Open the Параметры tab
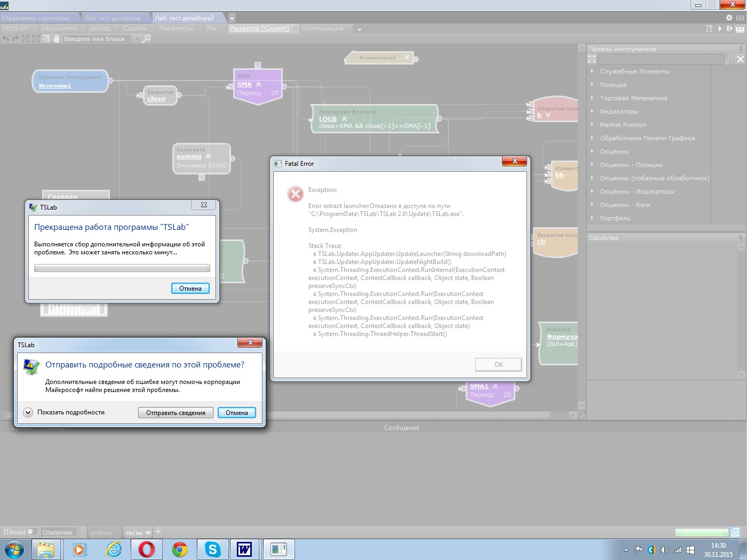The height and width of the screenshot is (560, 749). pyautogui.click(x=176, y=28)
